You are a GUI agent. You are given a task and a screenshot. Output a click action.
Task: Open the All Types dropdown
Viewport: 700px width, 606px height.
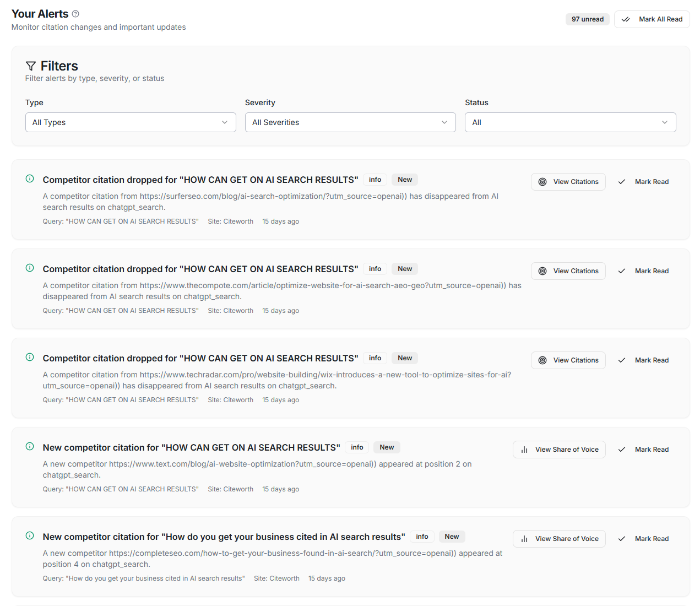pos(131,122)
